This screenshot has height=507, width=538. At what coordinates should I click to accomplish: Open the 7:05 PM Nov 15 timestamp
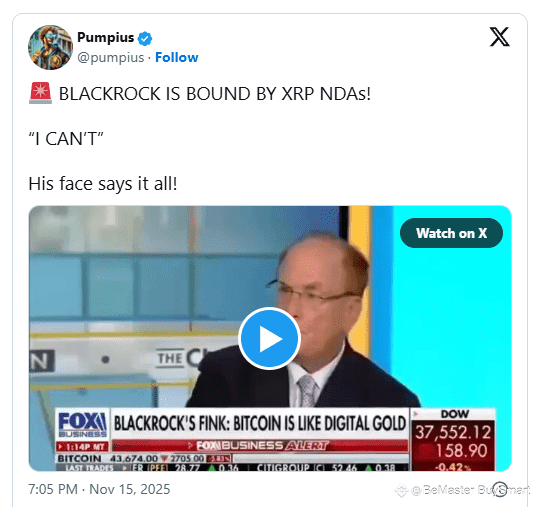(x=99, y=489)
